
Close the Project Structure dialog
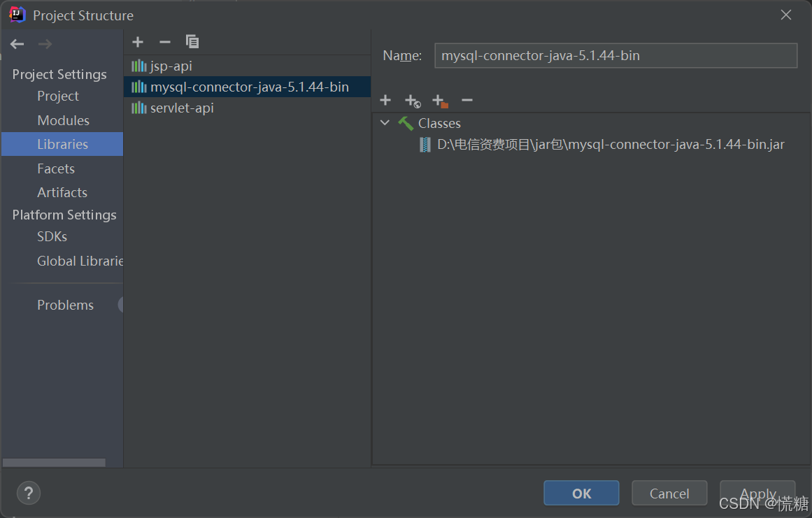tap(785, 15)
